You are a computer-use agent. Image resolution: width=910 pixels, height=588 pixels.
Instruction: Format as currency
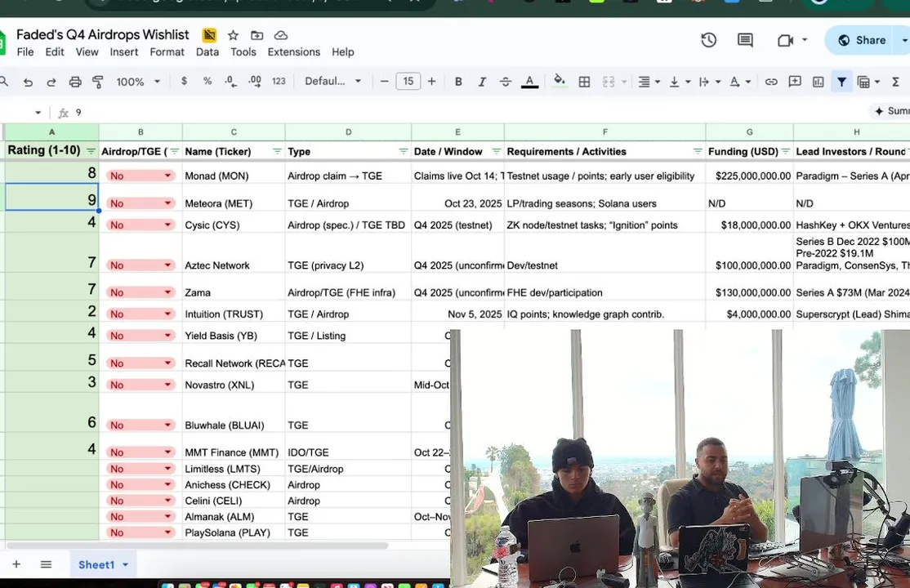tap(184, 82)
